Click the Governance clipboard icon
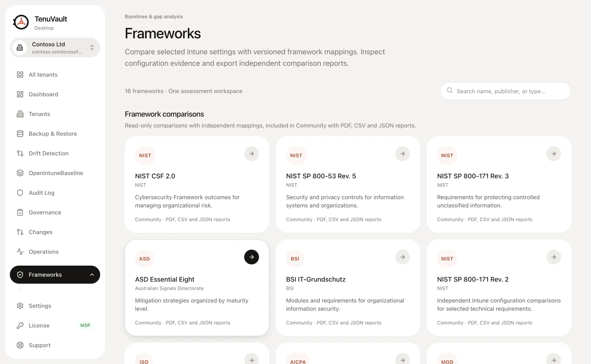 pyautogui.click(x=20, y=212)
